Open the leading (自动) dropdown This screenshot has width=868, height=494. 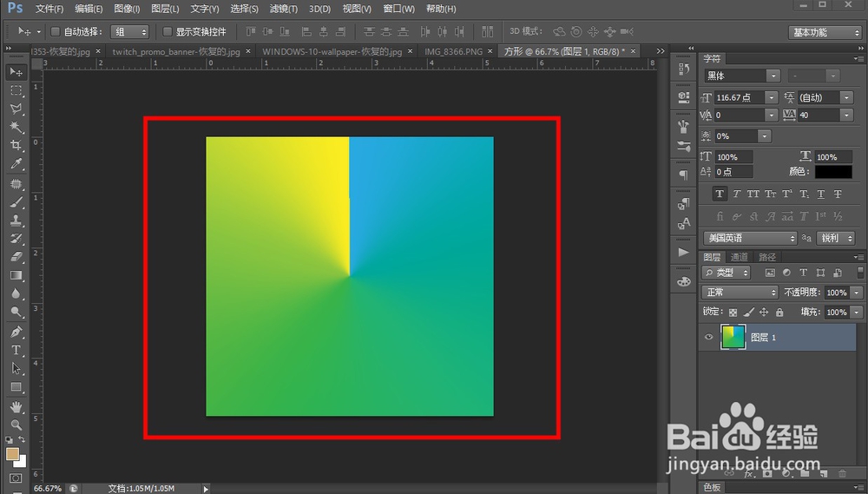tap(847, 97)
